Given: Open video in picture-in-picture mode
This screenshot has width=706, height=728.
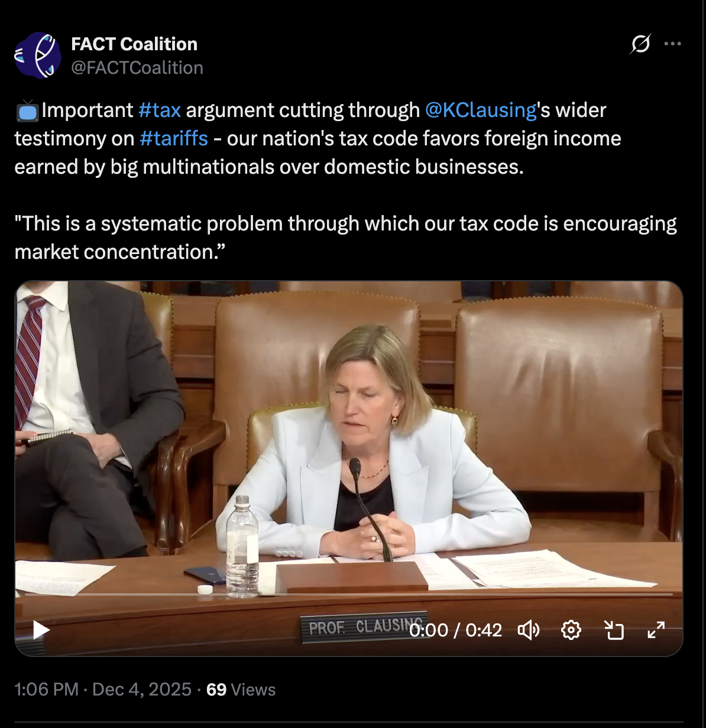Looking at the screenshot, I should point(614,630).
